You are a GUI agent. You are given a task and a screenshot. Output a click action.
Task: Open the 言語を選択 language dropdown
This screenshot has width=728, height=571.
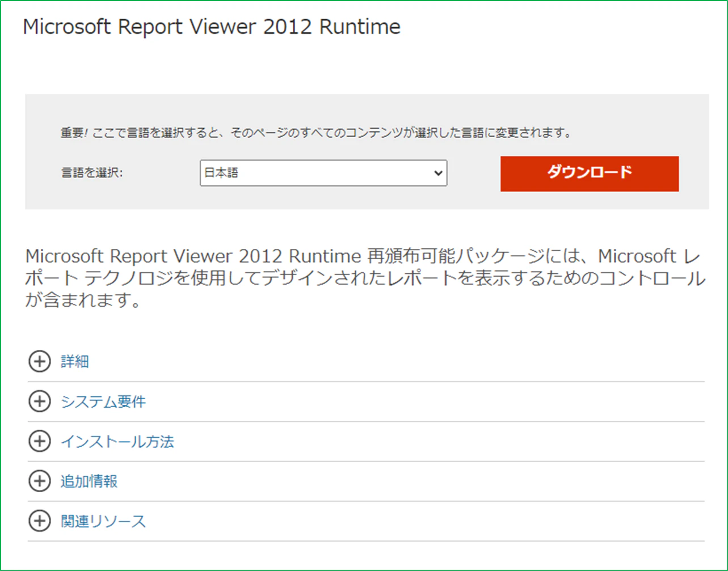click(x=323, y=173)
